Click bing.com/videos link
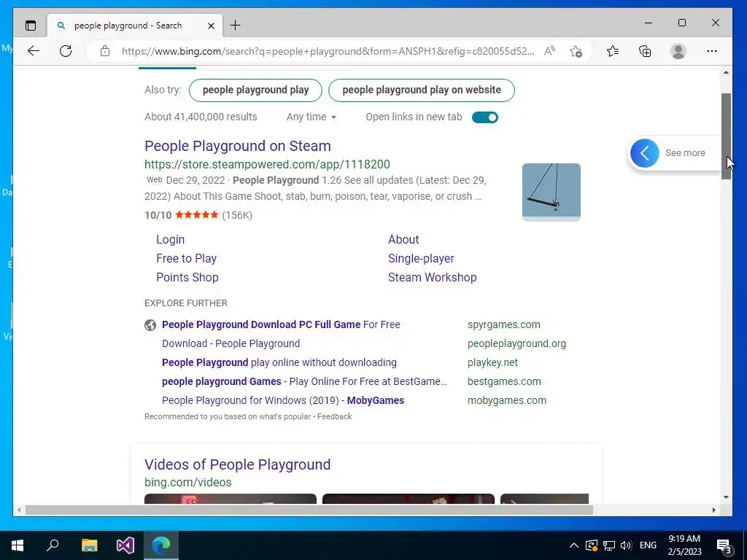747x560 pixels. 187,483
